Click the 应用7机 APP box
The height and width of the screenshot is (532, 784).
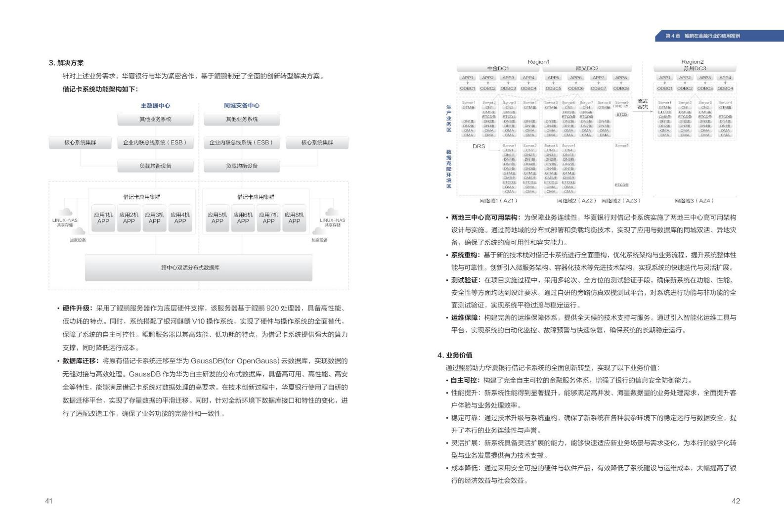(268, 218)
